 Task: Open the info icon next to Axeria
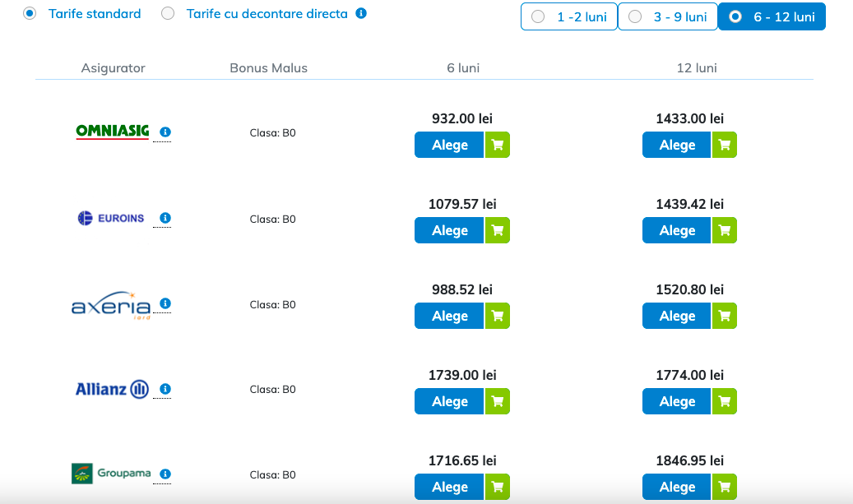coord(165,303)
